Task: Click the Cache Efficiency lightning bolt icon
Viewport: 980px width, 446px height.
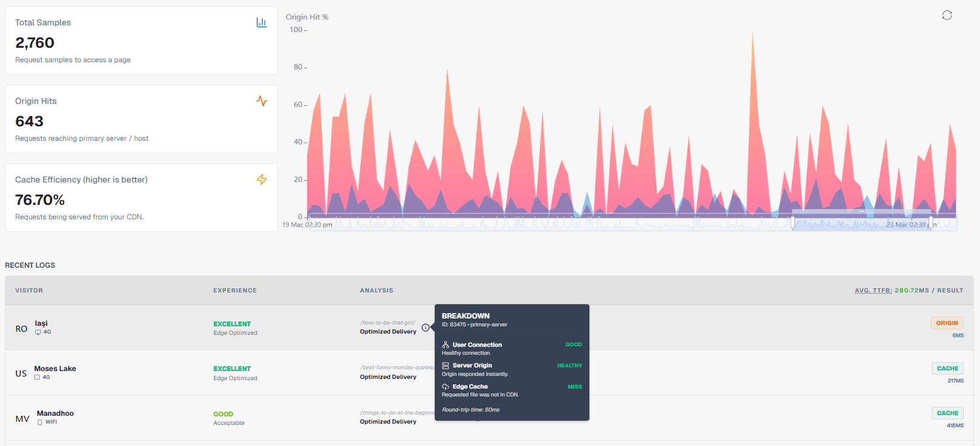Action: pyautogui.click(x=261, y=179)
